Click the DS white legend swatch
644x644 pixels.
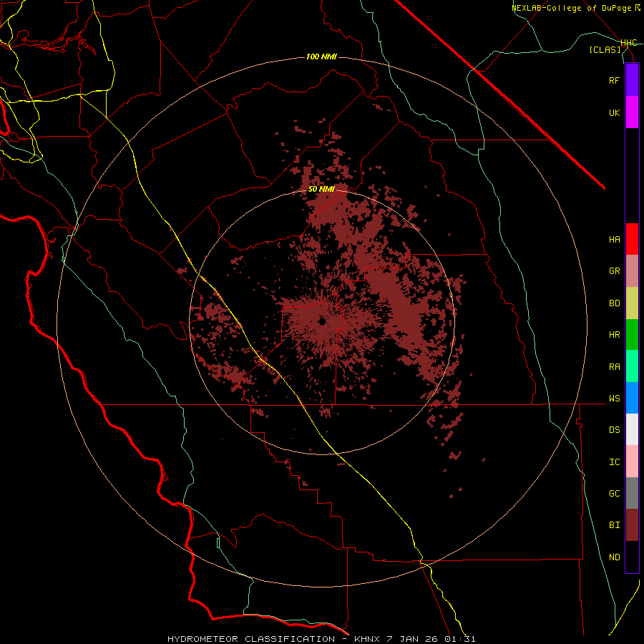pos(632,429)
